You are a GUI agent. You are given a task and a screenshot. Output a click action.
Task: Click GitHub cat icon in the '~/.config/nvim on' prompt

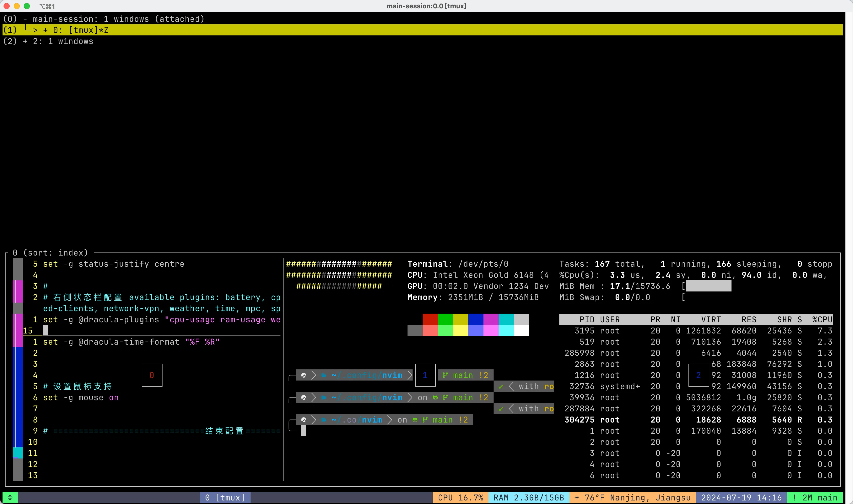tap(435, 397)
